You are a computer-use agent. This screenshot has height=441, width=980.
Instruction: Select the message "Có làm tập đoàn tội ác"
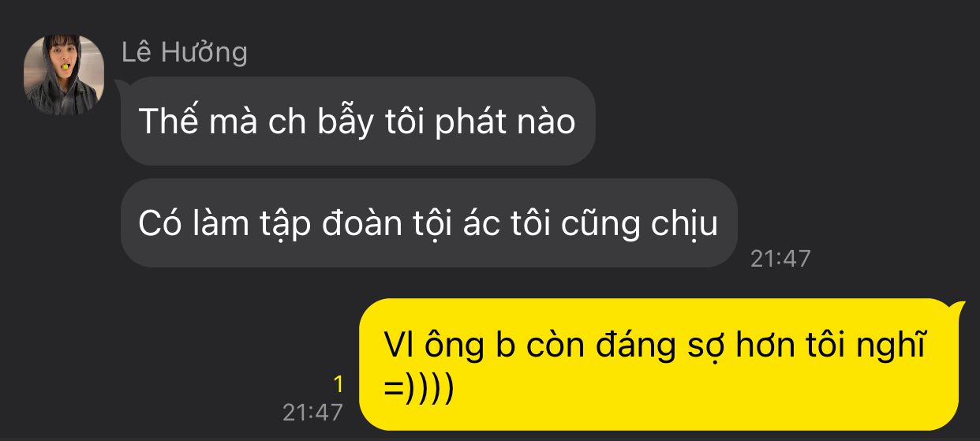tap(429, 223)
